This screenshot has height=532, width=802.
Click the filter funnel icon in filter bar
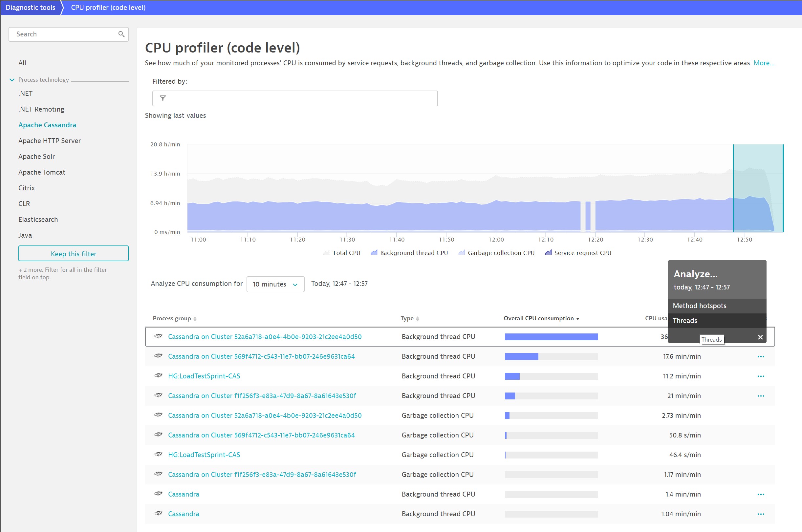click(164, 97)
